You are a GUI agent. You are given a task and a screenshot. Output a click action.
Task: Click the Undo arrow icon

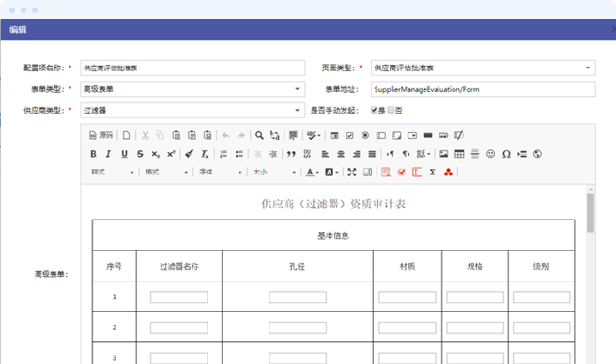pyautogui.click(x=225, y=135)
